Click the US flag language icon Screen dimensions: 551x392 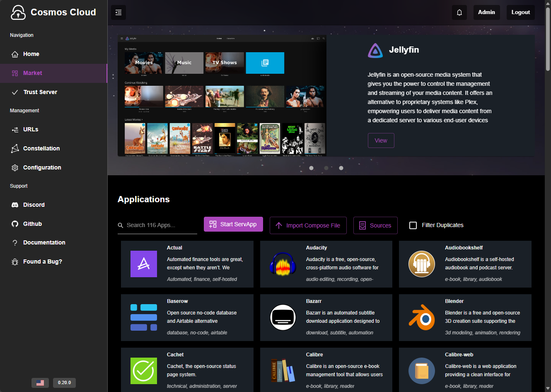40,383
